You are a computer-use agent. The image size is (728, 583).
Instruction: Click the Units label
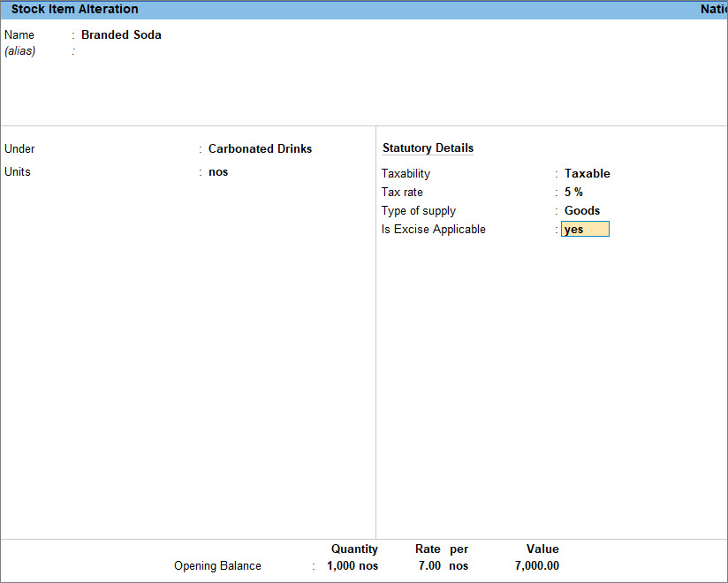click(17, 171)
